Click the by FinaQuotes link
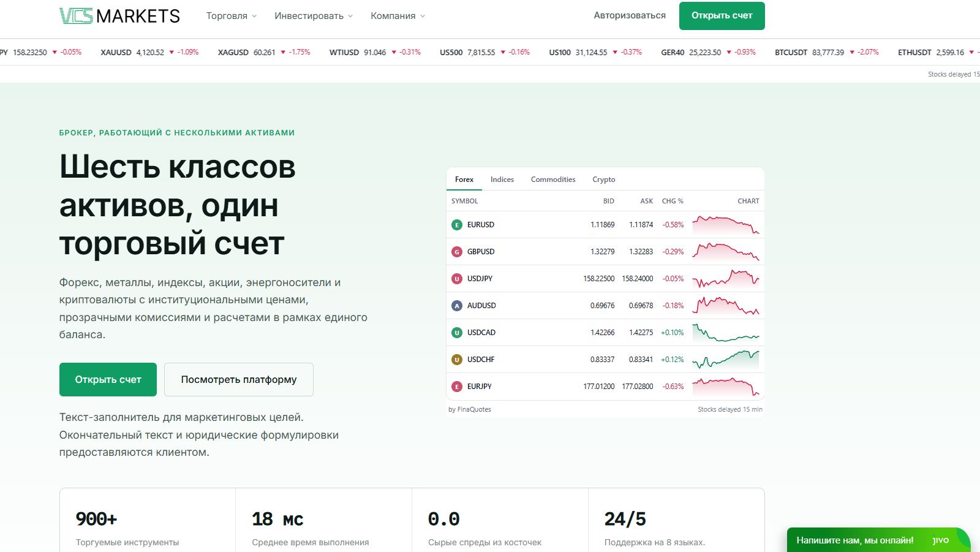980x552 pixels. click(470, 409)
